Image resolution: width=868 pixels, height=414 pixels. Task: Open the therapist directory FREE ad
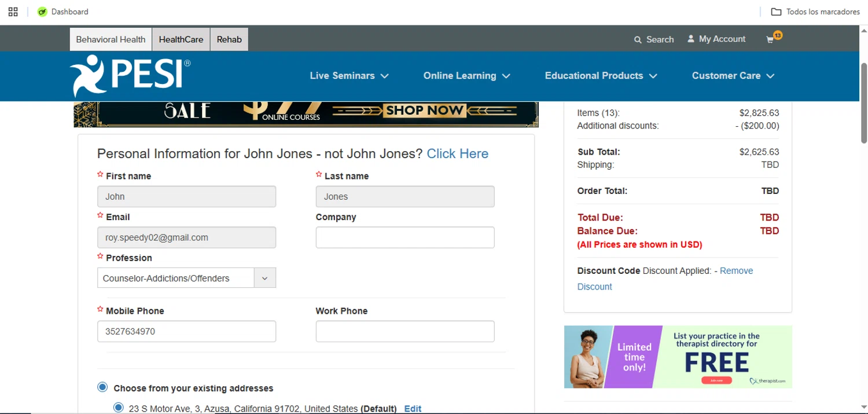click(x=678, y=357)
